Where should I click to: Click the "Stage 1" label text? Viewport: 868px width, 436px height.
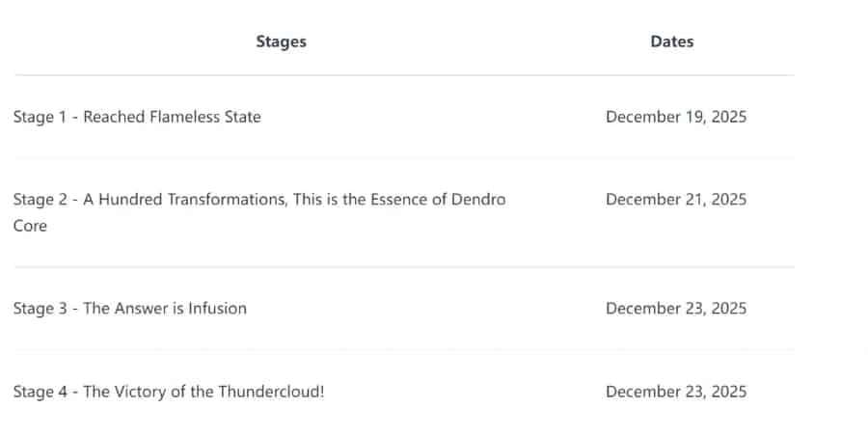(41, 117)
